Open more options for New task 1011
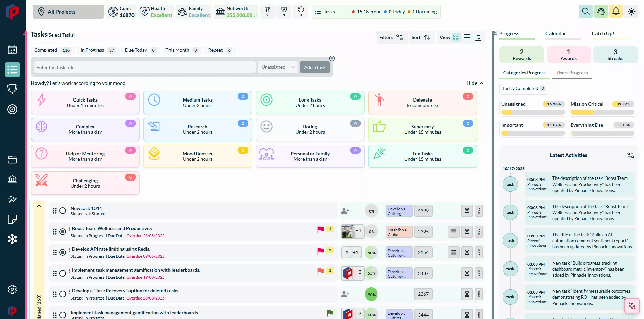The image size is (644, 319). tap(479, 211)
